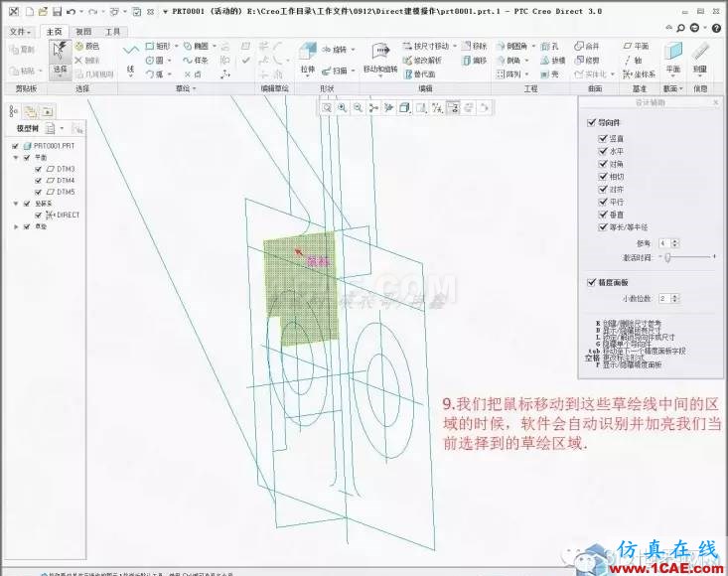Select the 合并 merge surface tool
728x576 pixels.
587,47
